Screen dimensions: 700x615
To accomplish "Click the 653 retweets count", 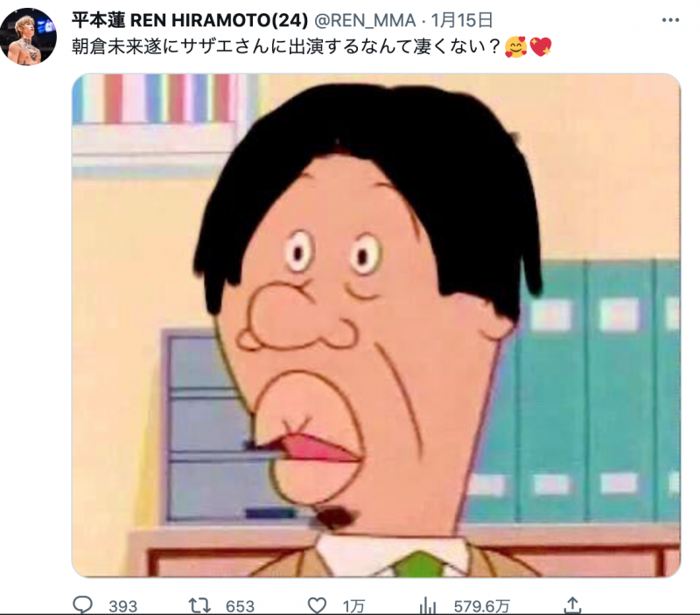I will 240,606.
